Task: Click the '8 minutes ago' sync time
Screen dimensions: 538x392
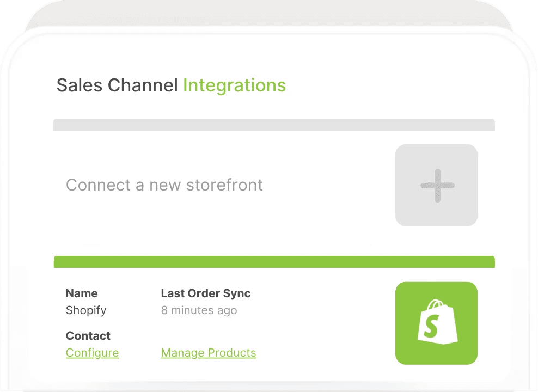Action: tap(199, 310)
